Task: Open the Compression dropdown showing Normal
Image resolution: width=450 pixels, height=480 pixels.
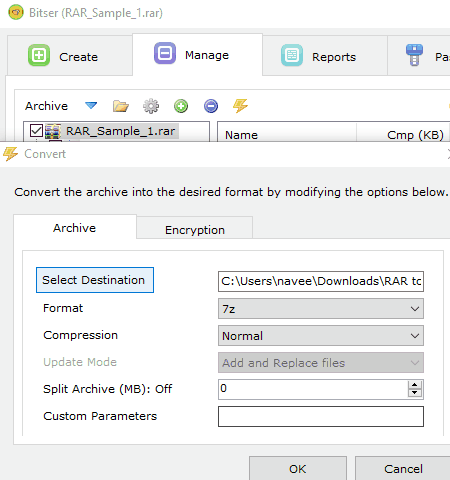Action: 321,336
